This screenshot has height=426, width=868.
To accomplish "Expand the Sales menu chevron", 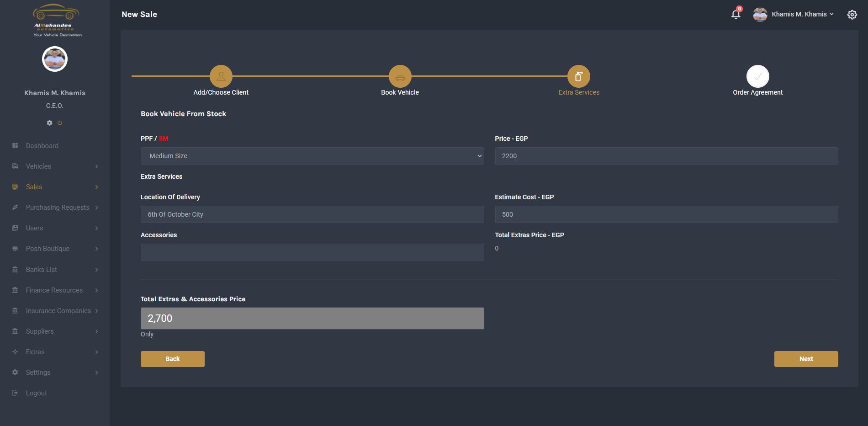I will 96,187.
